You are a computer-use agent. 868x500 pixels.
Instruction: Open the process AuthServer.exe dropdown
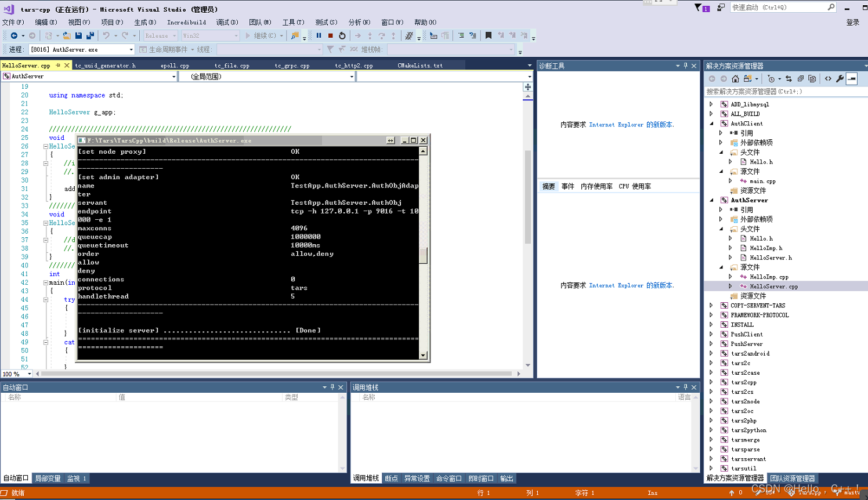82,49
